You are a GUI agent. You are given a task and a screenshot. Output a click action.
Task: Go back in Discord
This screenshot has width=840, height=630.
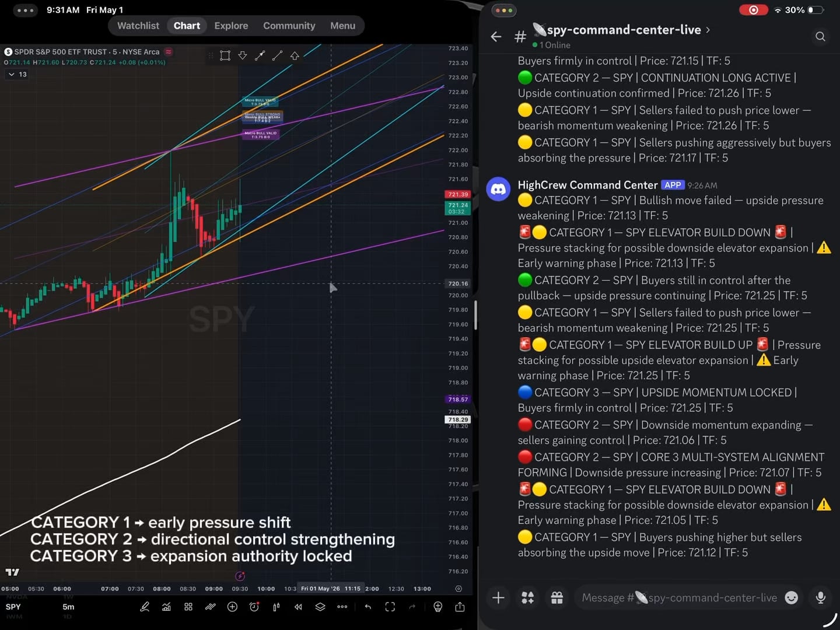click(496, 37)
